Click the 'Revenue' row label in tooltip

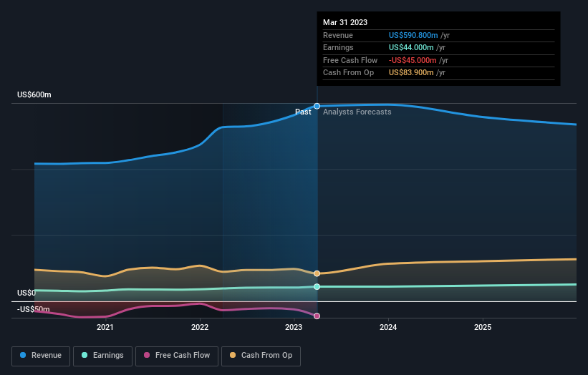point(338,35)
